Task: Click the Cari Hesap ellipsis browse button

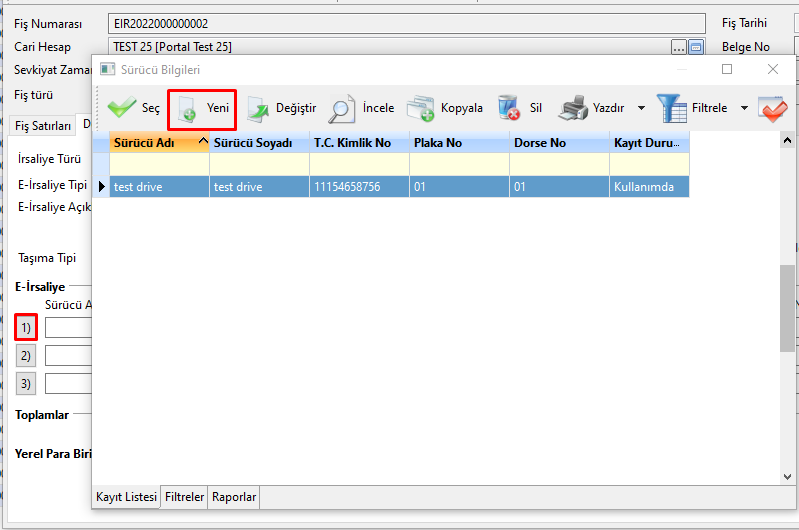Action: (x=679, y=47)
